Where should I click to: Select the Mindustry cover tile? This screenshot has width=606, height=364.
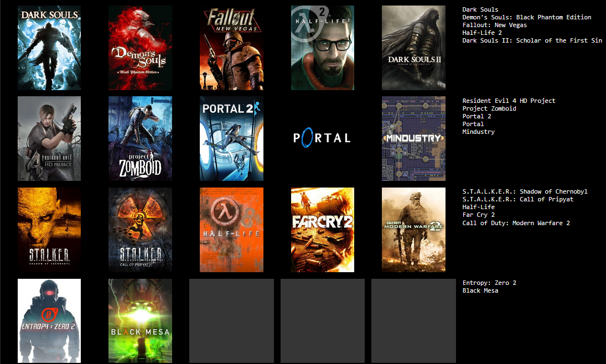(x=413, y=139)
